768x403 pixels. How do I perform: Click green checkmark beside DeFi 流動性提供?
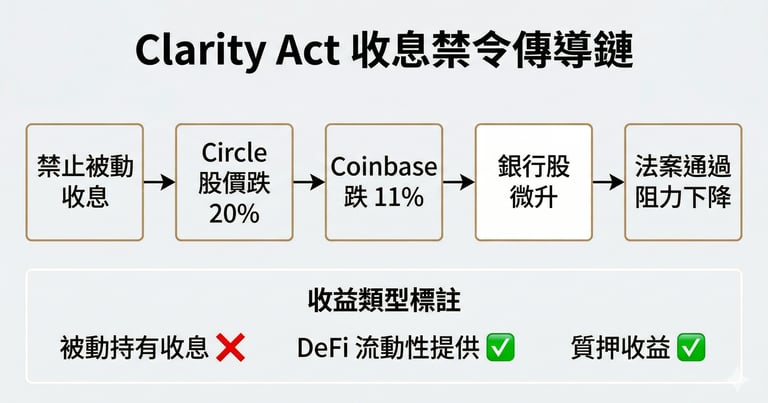(500, 347)
